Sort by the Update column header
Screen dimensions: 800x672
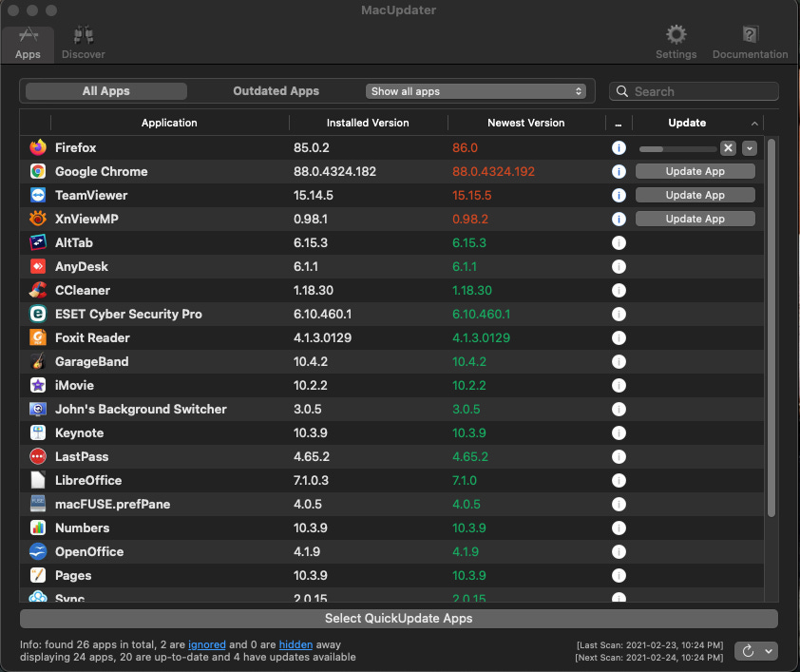point(687,123)
